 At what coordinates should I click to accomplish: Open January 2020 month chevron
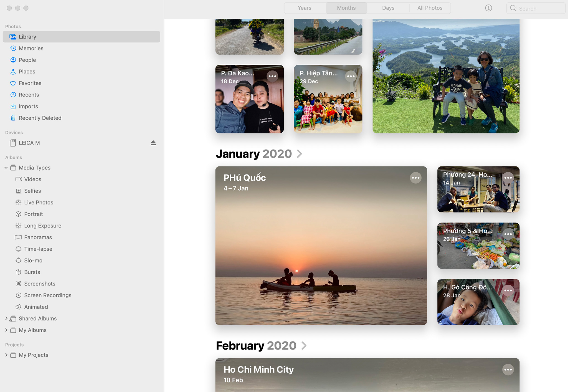point(299,154)
